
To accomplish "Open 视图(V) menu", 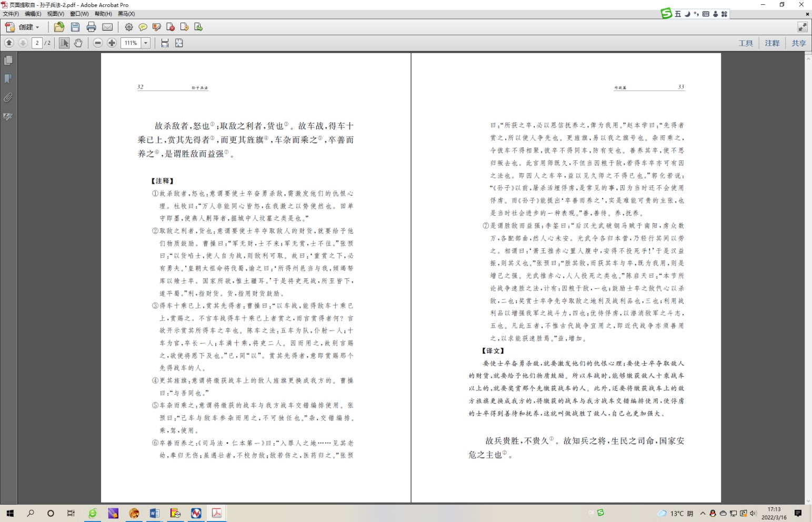I will (56, 14).
